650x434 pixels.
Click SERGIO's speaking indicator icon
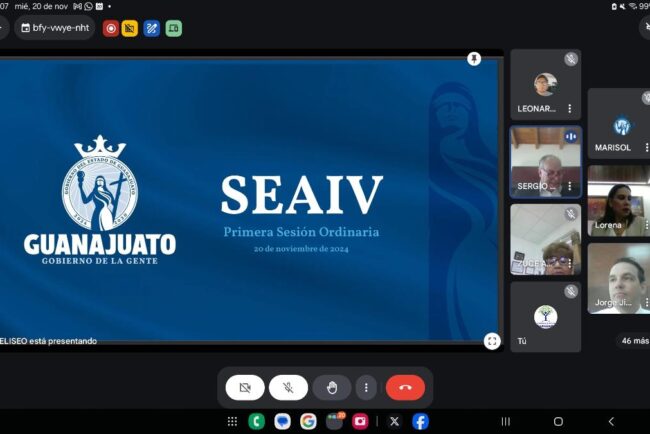(x=571, y=136)
